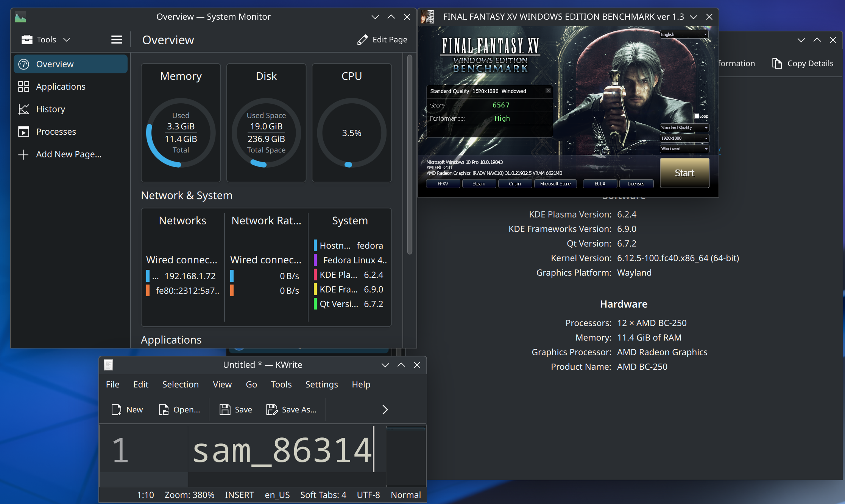Open System Monitor hamburger menu
The width and height of the screenshot is (845, 504).
(117, 39)
